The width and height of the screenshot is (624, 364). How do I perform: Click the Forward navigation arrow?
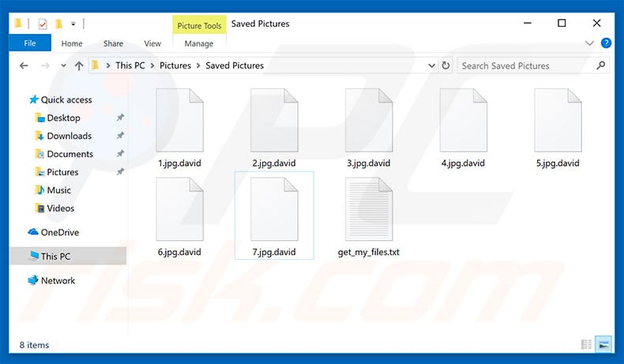(45, 66)
